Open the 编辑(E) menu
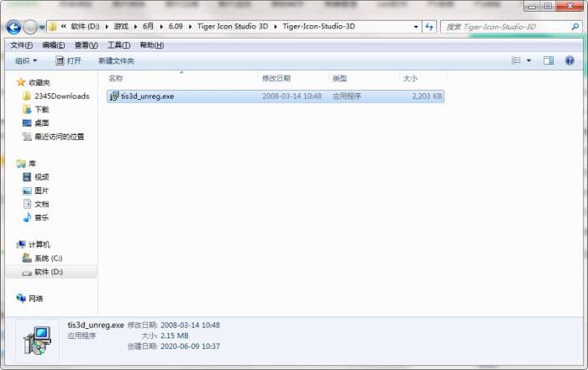Viewport: 588px width, 370px height. pos(54,45)
